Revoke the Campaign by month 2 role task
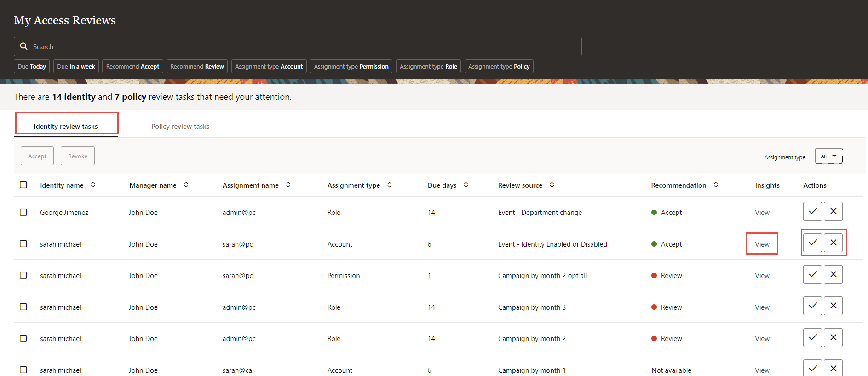 click(x=833, y=337)
